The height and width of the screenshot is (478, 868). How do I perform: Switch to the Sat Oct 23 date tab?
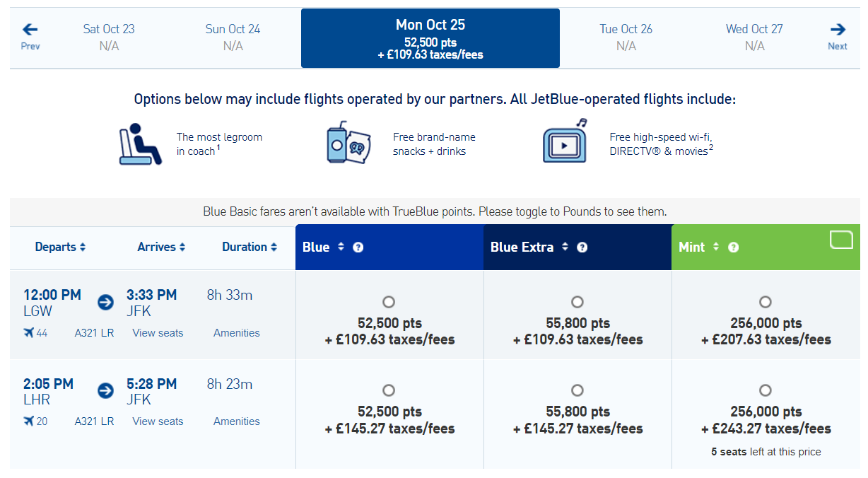tap(109, 37)
